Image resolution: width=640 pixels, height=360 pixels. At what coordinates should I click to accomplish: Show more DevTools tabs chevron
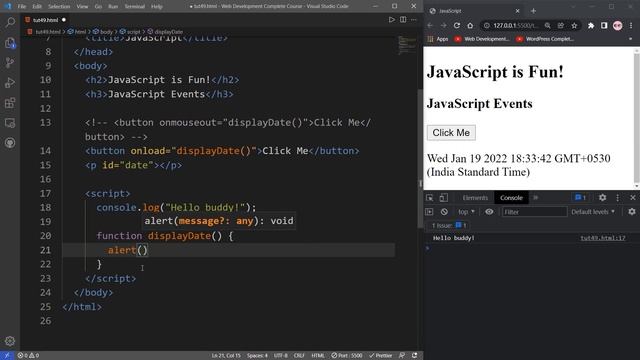click(536, 198)
